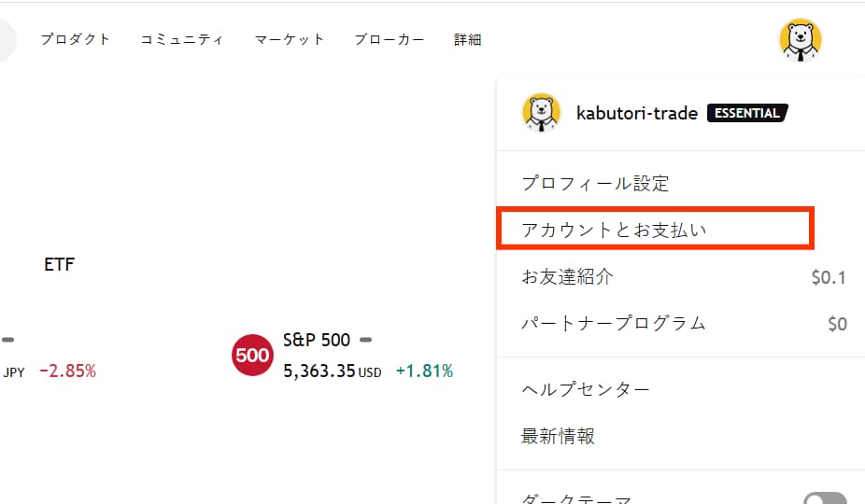The image size is (865, 504).
Task: Open the 詳細 menu in the header
Action: click(468, 39)
